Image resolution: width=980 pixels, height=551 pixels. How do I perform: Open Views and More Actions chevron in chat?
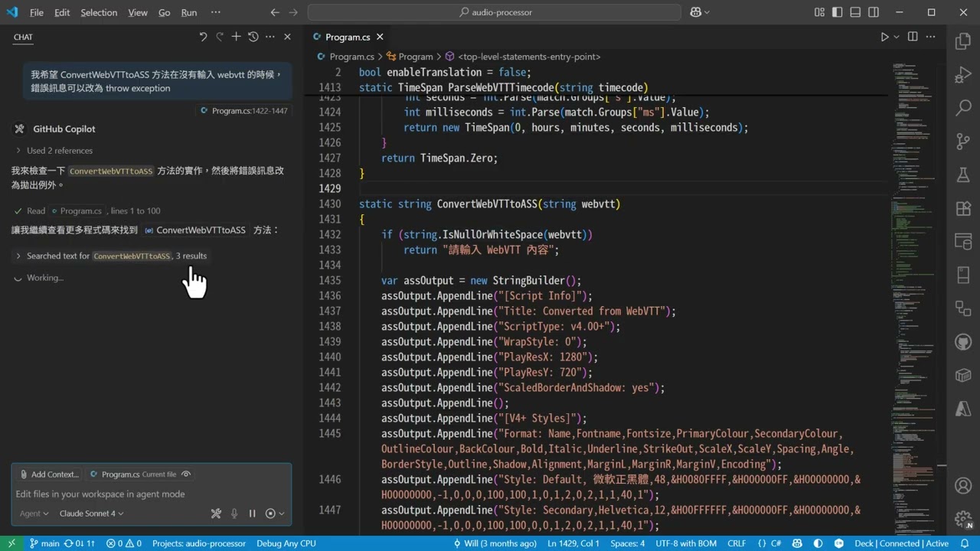click(270, 37)
